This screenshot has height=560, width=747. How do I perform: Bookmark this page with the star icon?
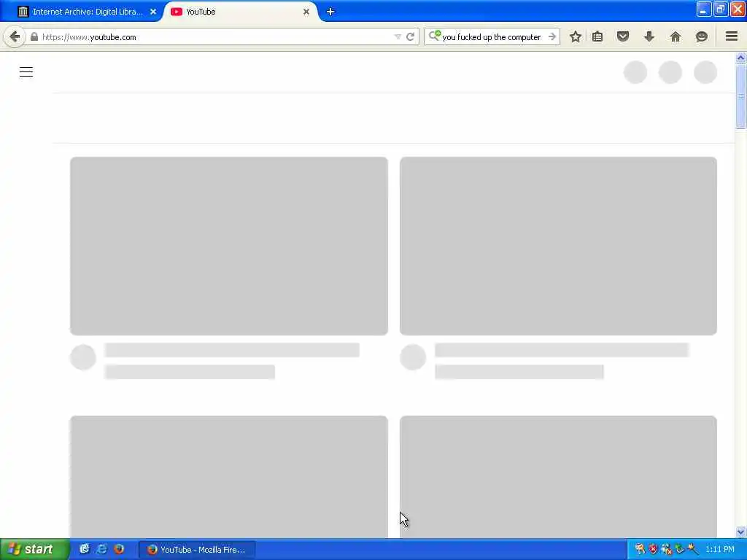click(x=576, y=36)
